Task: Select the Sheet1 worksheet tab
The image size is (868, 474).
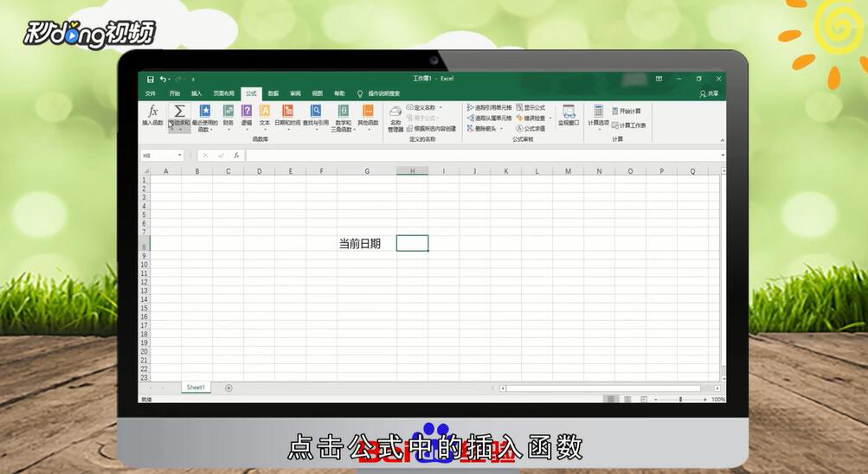Action: pos(196,388)
